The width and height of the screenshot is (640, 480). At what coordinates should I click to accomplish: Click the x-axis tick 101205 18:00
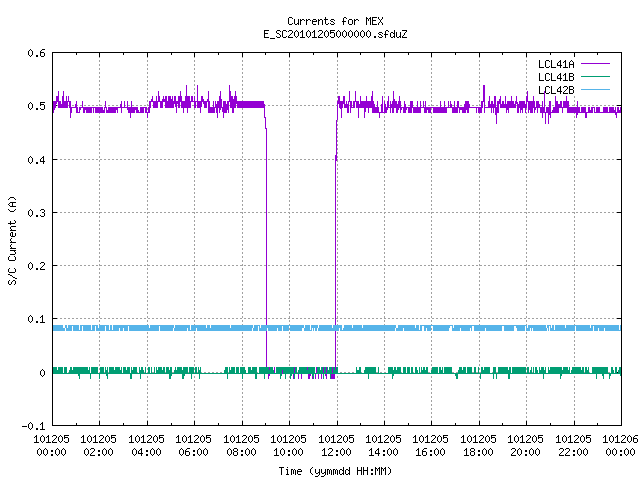pos(478,446)
